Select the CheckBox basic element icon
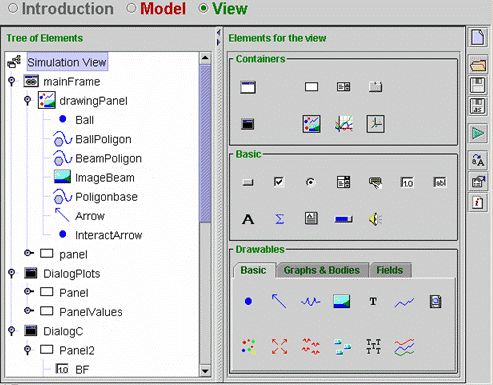This screenshot has height=385, width=493. click(x=279, y=182)
